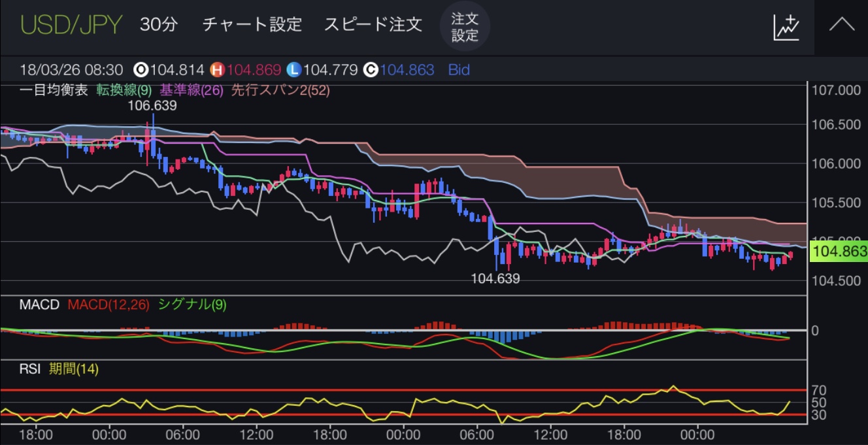
Task: Tap the 104.639 low price marker
Action: pyautogui.click(x=495, y=278)
